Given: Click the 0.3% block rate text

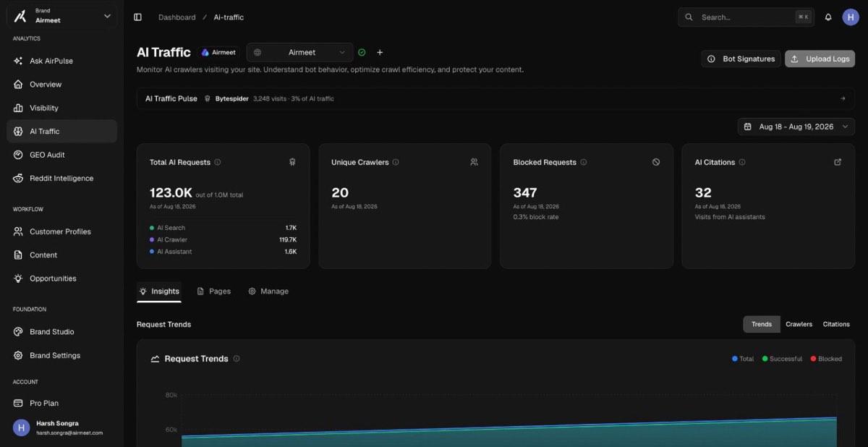Looking at the screenshot, I should [536, 217].
